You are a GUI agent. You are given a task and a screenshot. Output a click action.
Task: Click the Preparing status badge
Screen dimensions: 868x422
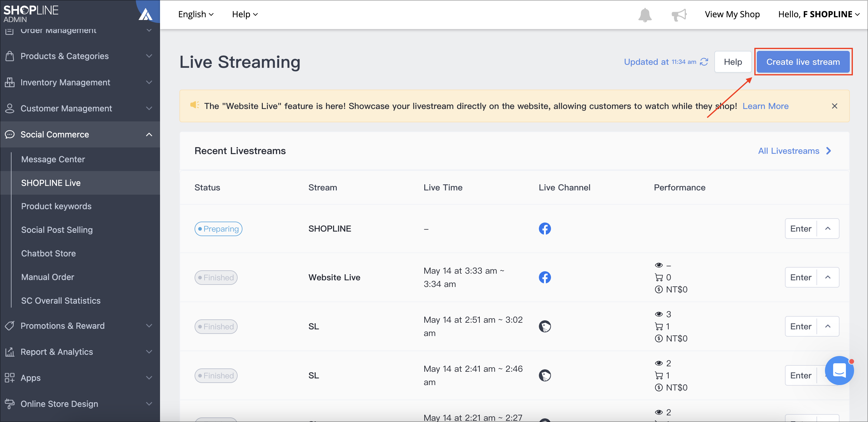218,229
